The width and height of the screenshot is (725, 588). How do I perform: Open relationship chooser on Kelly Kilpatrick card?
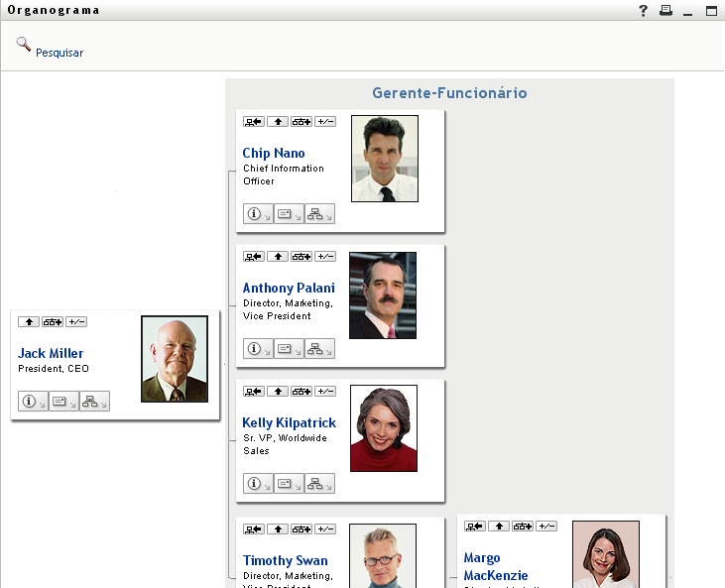pos(302,392)
